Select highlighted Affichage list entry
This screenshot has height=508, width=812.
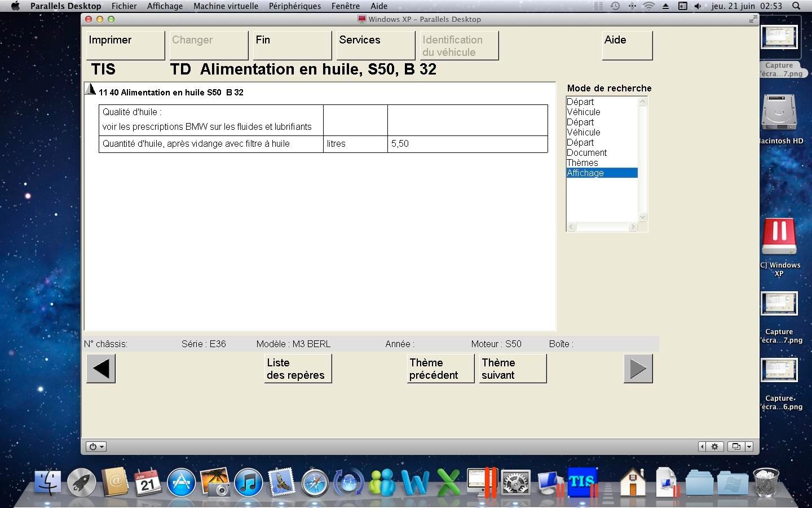602,173
